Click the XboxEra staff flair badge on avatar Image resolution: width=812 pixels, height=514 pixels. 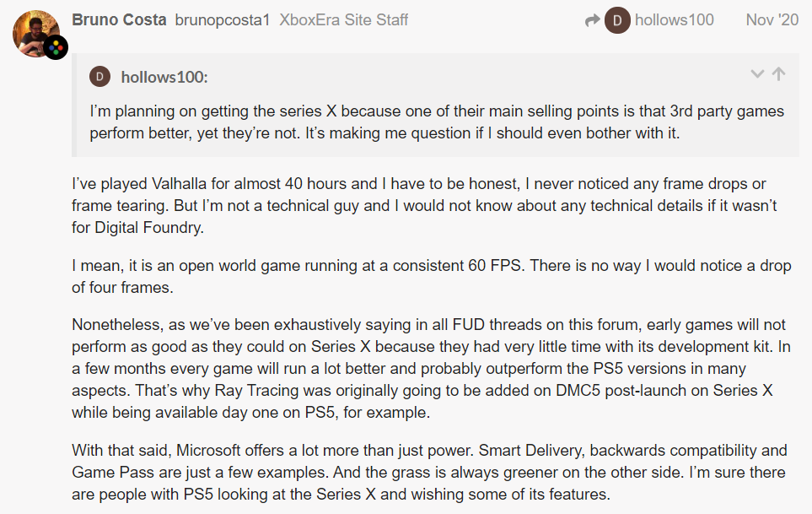coord(56,47)
